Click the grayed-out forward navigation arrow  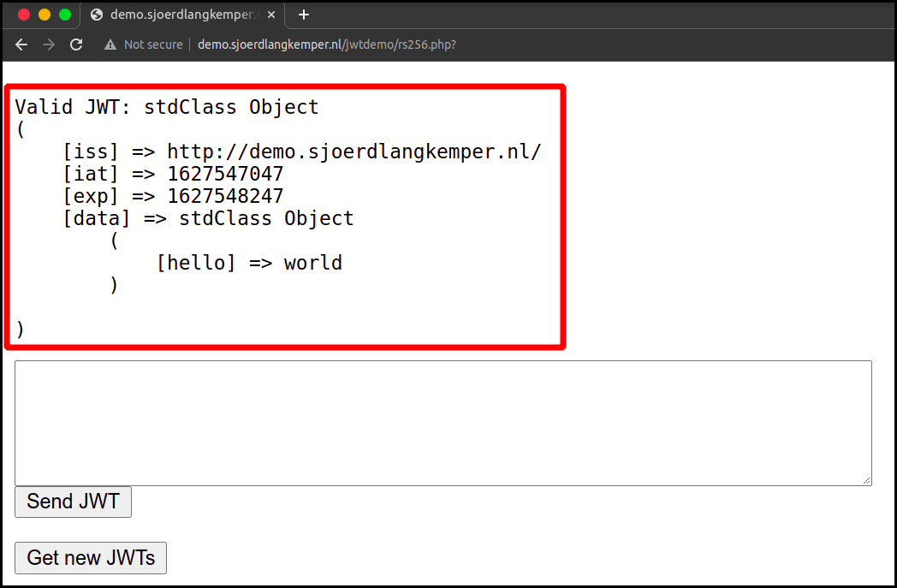pos(49,45)
